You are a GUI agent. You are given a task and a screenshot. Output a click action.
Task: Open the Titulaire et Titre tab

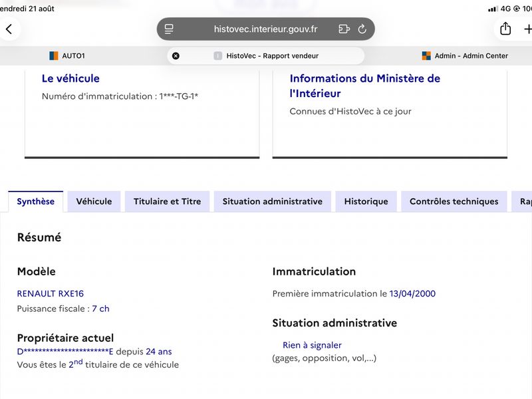click(168, 201)
